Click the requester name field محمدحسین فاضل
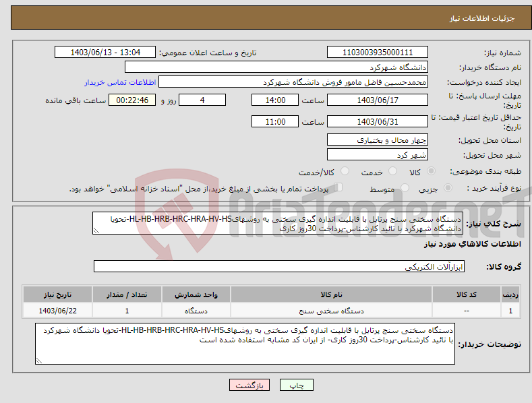 293,82
